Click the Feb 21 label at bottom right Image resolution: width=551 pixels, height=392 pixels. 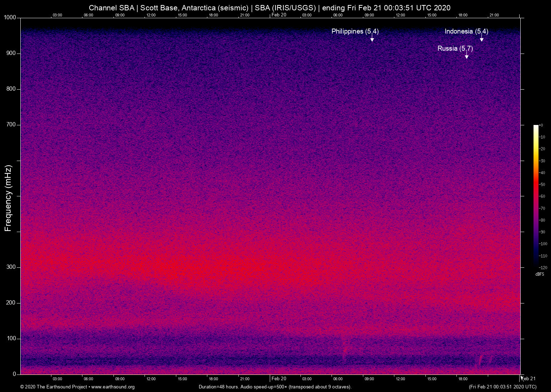point(529,378)
